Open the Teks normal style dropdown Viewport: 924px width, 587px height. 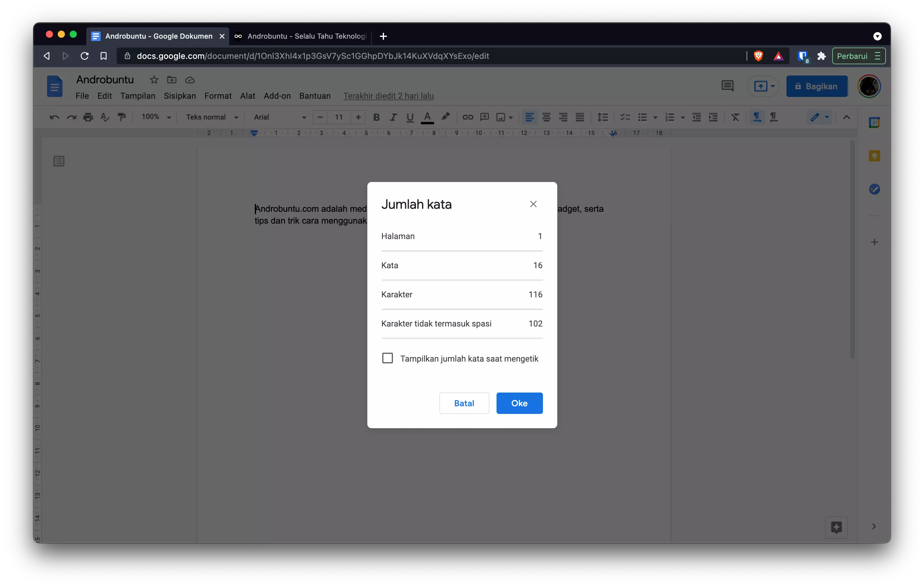click(x=212, y=117)
